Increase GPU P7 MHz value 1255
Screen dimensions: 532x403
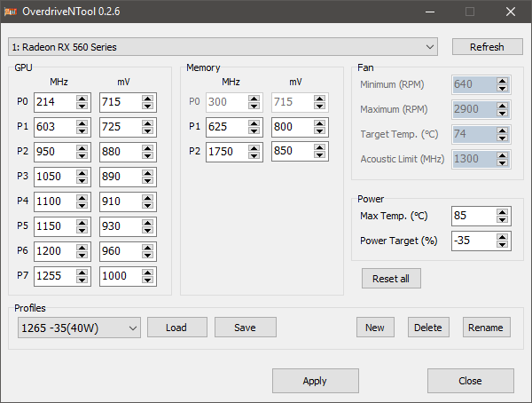tap(82, 273)
